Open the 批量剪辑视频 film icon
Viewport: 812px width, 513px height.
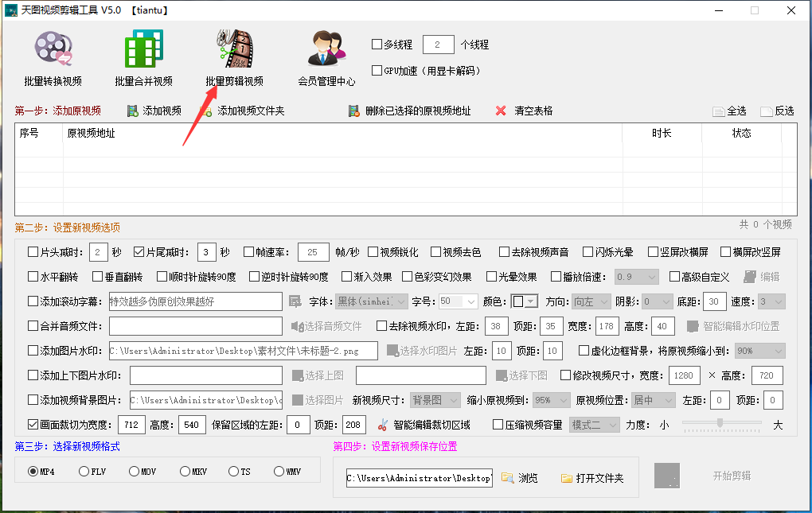click(x=235, y=49)
